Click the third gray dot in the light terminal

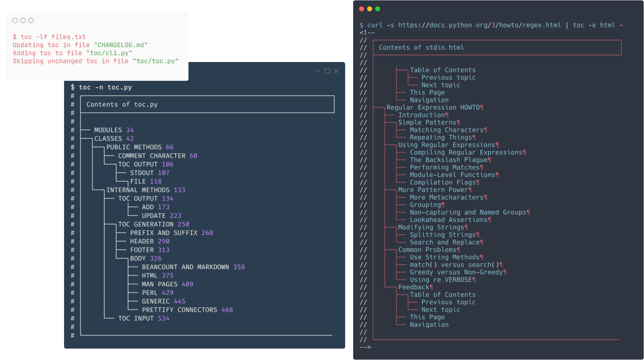pos(31,20)
